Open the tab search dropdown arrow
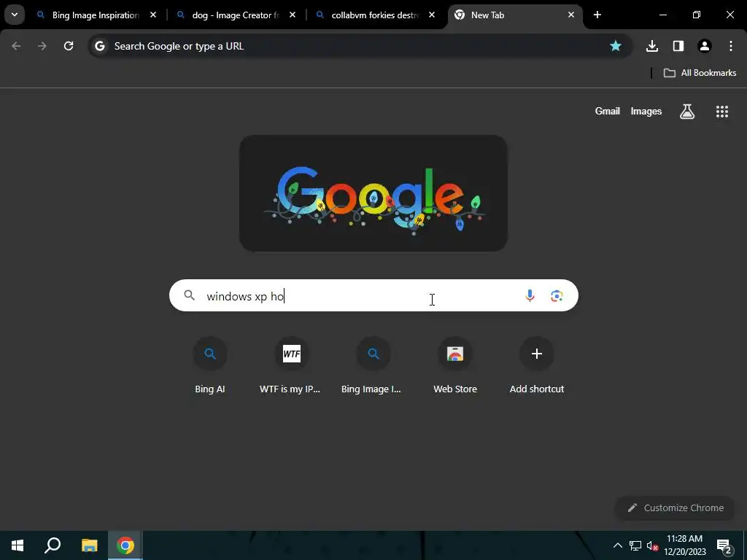The width and height of the screenshot is (747, 560). (x=15, y=15)
